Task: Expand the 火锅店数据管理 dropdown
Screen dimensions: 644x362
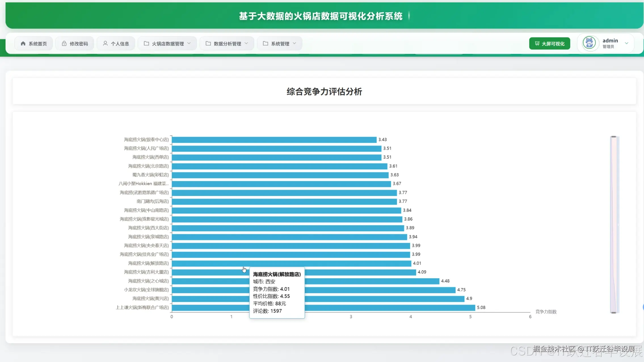Action: 189,43
